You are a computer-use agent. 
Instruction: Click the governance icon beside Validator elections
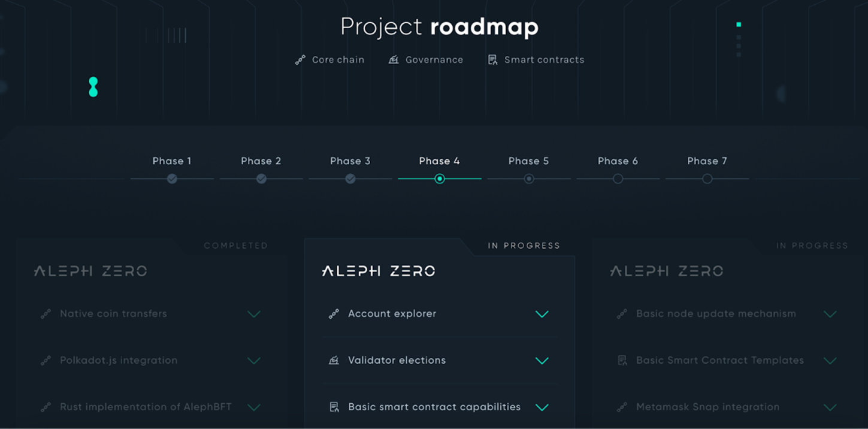click(x=334, y=361)
